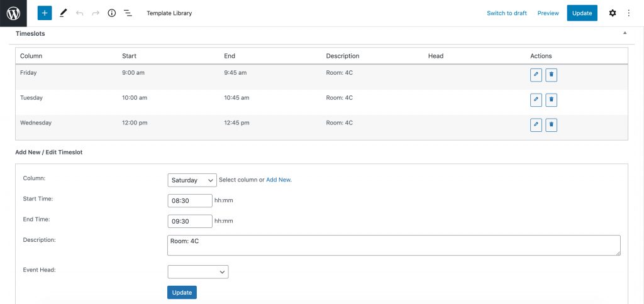Collapse the Timeslots panel arrow
The image size is (644, 304).
click(x=625, y=33)
